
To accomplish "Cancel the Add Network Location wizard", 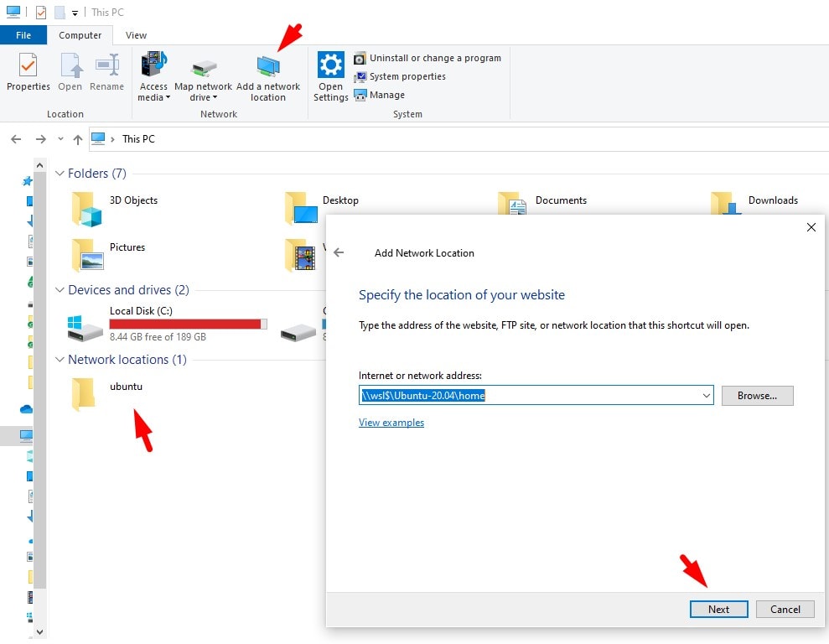I will pos(785,609).
